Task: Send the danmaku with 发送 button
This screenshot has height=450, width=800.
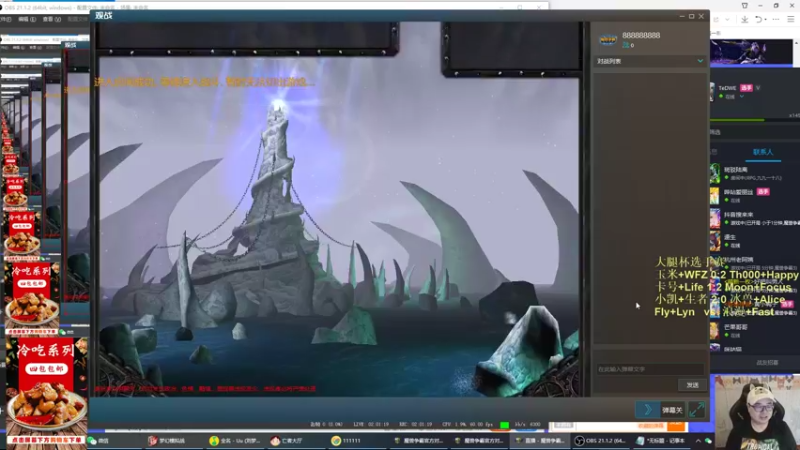Action: pos(692,385)
